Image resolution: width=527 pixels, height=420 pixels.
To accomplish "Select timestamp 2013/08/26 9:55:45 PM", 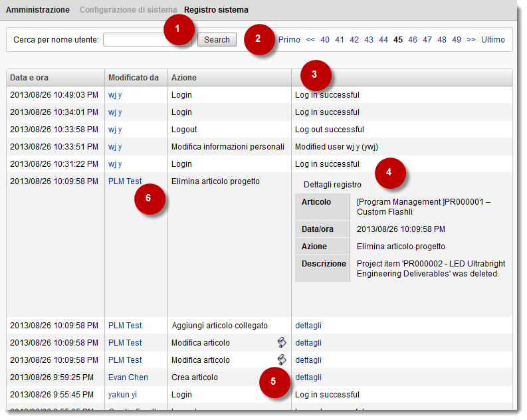I will click(x=52, y=395).
